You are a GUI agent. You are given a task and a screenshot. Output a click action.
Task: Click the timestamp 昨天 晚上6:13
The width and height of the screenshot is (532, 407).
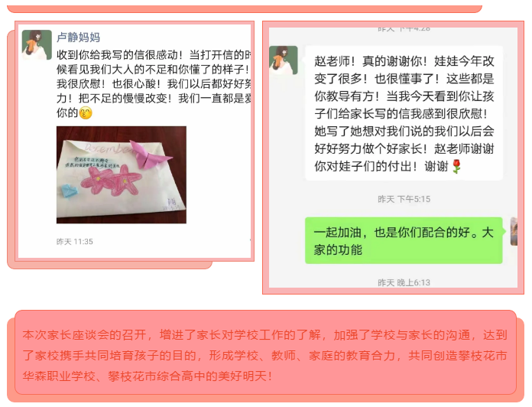click(404, 282)
